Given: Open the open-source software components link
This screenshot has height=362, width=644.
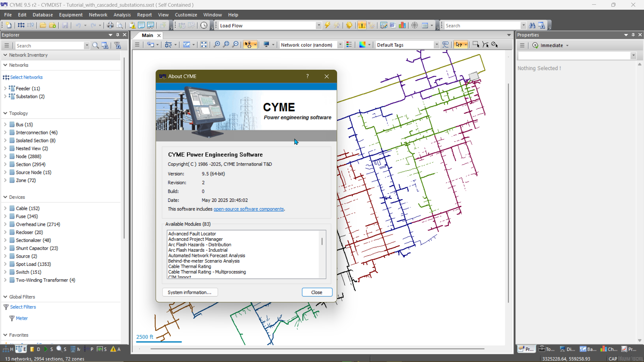Looking at the screenshot, I should click(x=249, y=209).
